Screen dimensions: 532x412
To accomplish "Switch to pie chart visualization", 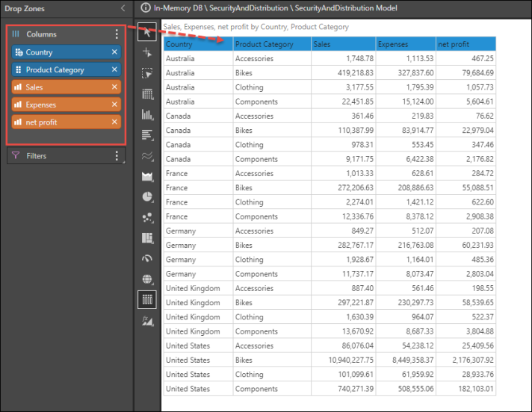I will point(147,197).
